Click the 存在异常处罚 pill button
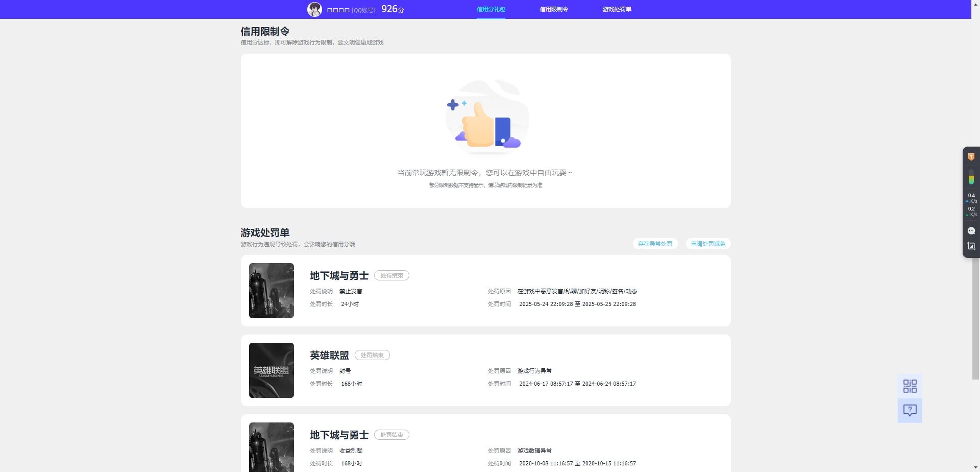Viewport: 980px width, 472px height. pos(655,244)
